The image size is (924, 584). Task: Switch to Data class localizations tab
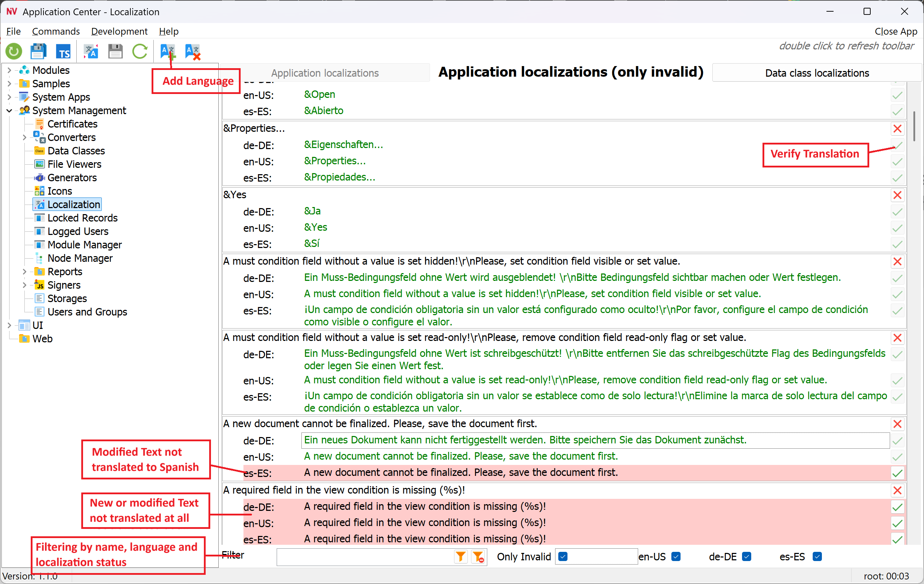pos(817,73)
